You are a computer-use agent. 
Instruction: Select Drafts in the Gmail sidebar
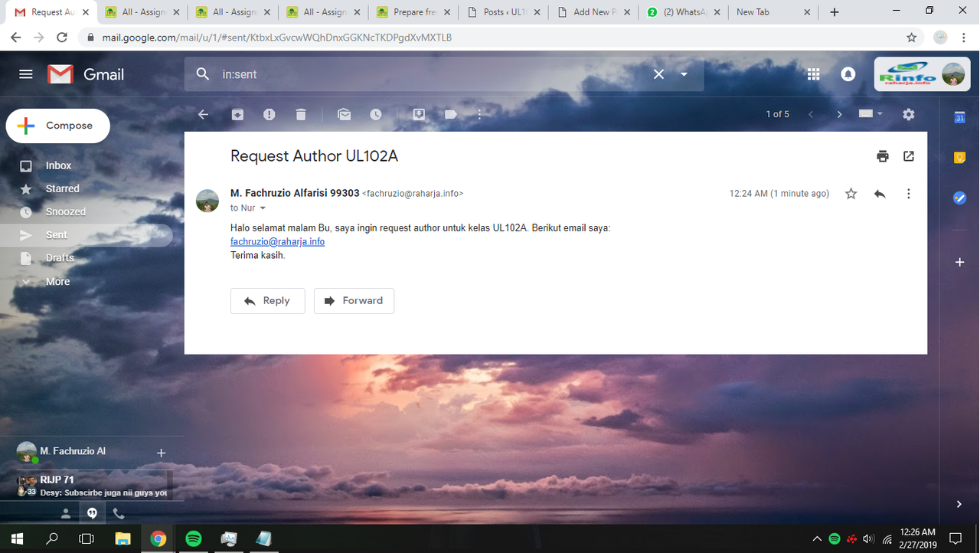[59, 258]
